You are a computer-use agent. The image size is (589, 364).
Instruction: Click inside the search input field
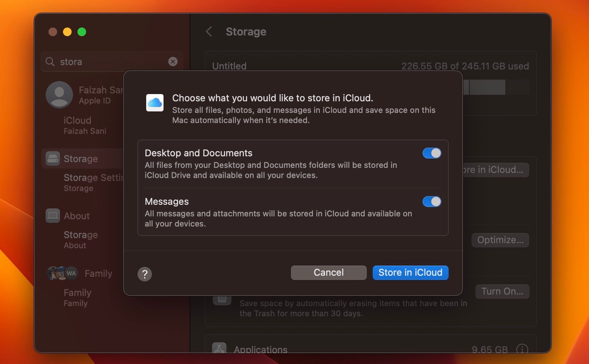coord(101,62)
